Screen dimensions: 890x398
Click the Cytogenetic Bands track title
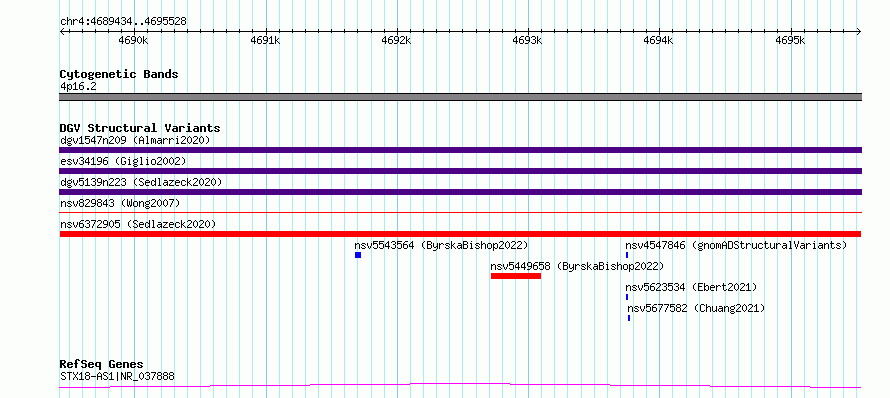point(119,74)
